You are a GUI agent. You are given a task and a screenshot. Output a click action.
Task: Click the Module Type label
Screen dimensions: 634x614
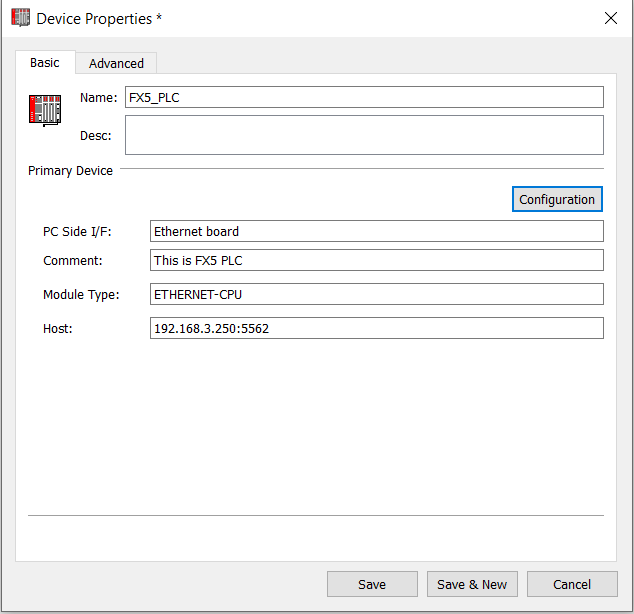pos(81,295)
